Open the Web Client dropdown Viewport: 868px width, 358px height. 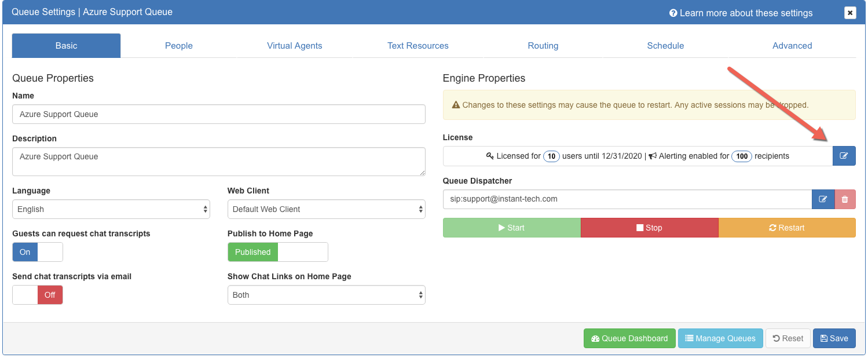(327, 209)
